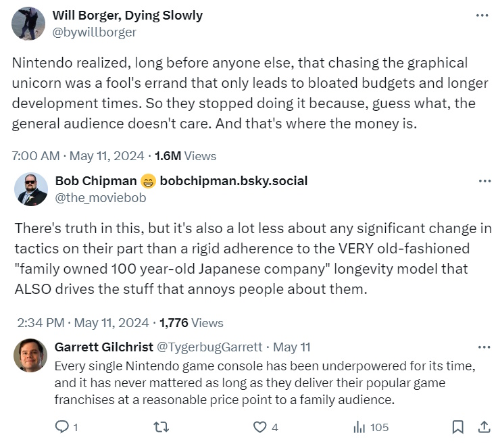Image resolution: width=498 pixels, height=448 pixels.
Task: Open Bob Chipman's profile picture
Action: coord(31,189)
